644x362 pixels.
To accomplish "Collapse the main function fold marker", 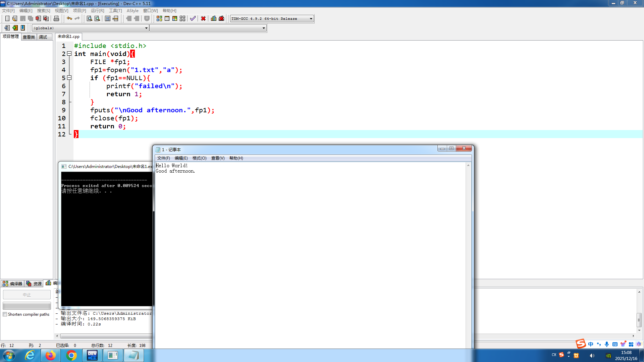I will coord(69,54).
